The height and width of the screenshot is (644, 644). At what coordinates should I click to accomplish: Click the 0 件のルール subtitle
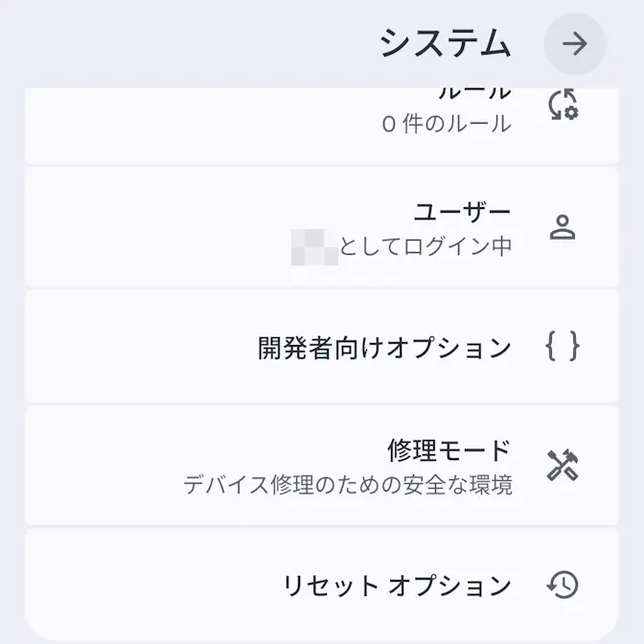click(446, 124)
